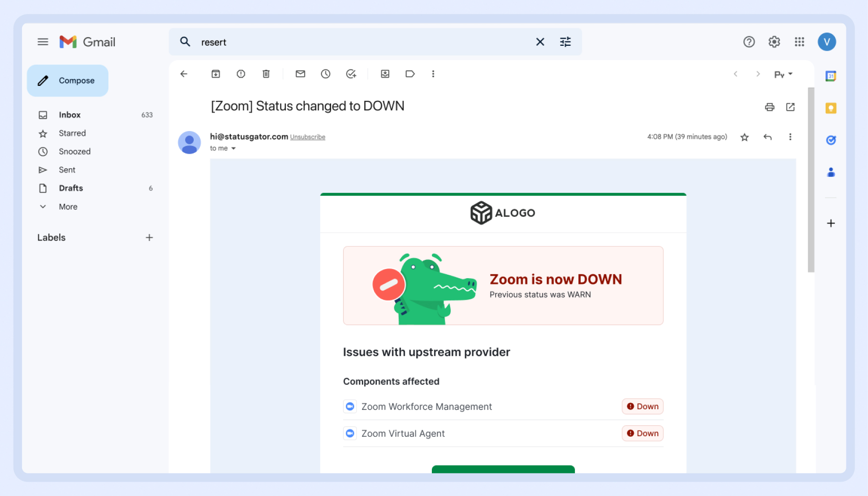Viewport: 868px width, 496px height.
Task: Click the vertical scrollbar of the email
Action: (811, 179)
